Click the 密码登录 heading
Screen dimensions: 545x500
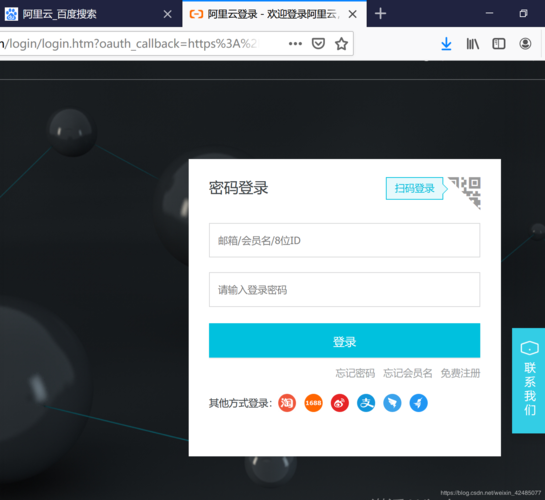(238, 188)
